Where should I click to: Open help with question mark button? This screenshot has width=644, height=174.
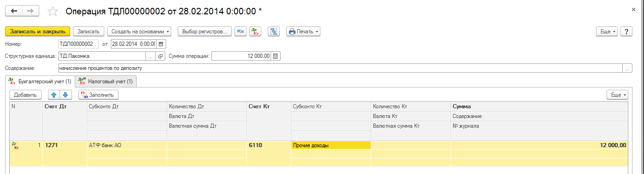(626, 31)
